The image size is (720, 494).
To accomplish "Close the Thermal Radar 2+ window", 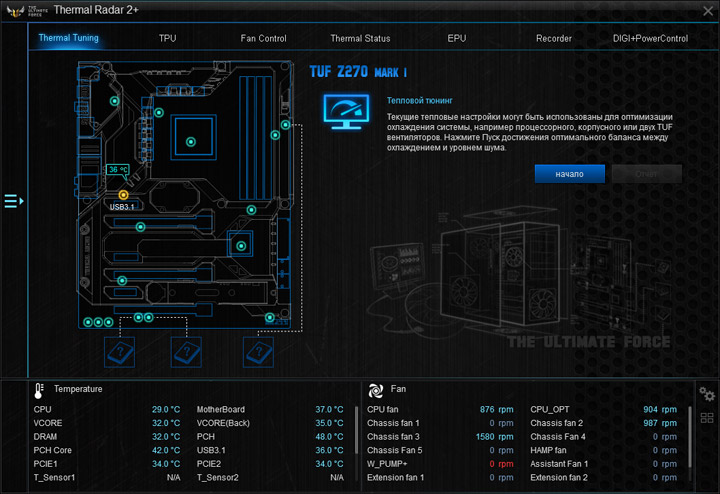I will 708,11.
